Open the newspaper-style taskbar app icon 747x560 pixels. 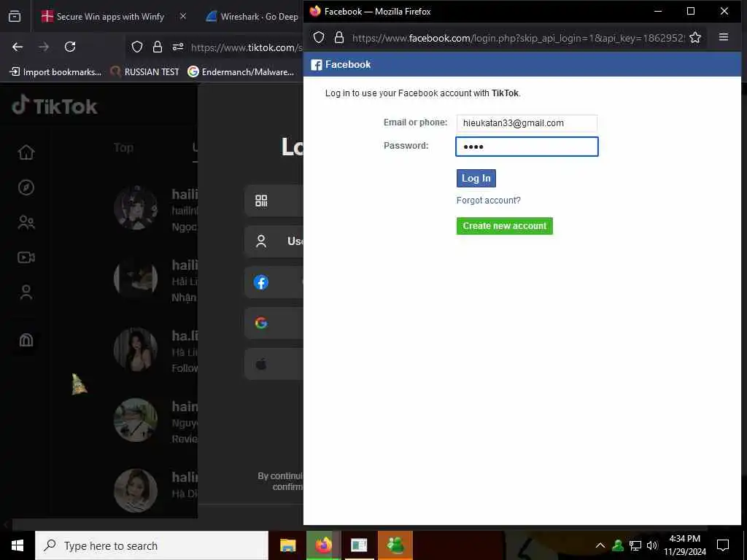[359, 545]
